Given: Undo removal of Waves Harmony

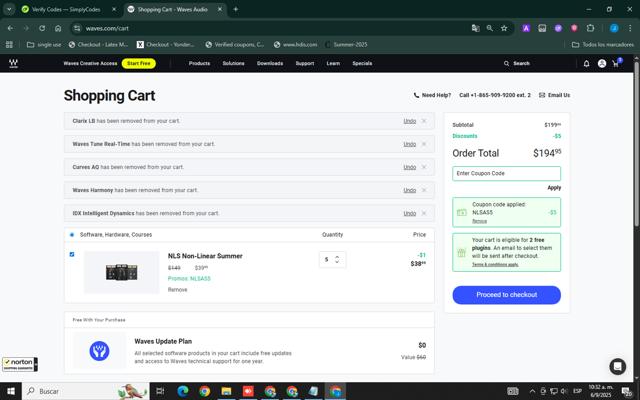Looking at the screenshot, I should click(409, 190).
